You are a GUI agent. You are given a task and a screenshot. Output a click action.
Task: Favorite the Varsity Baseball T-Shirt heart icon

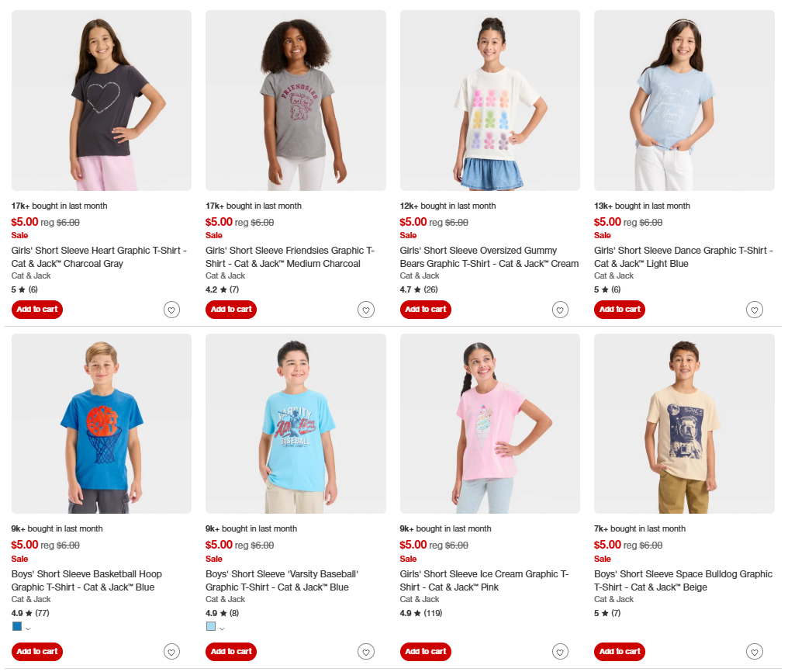[366, 652]
